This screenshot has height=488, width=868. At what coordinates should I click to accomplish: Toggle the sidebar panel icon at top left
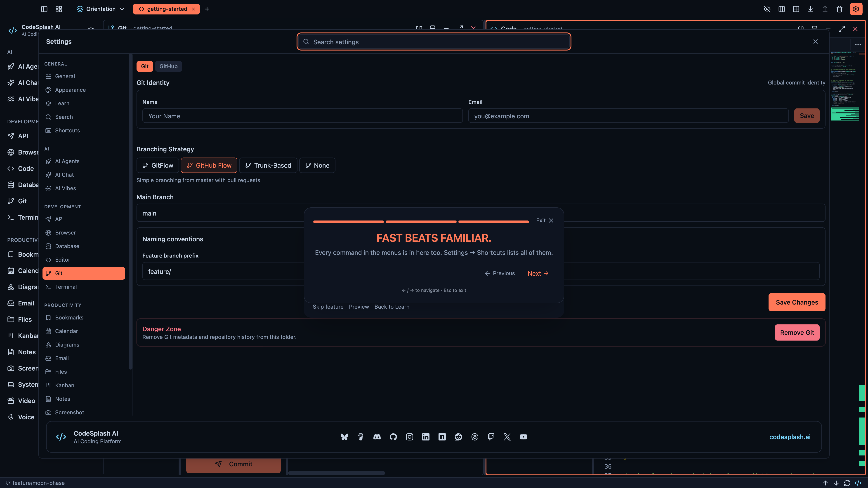44,9
